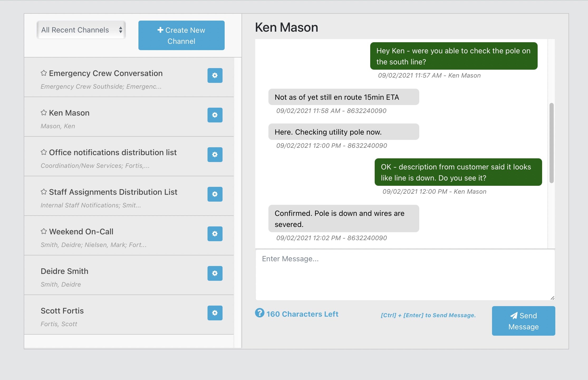The width and height of the screenshot is (588, 380).
Task: Click in the Enter Message text box
Action: coord(405,274)
